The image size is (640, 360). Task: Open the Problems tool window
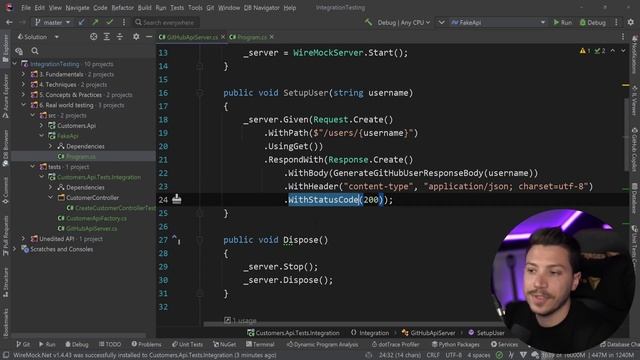pyautogui.click(x=146, y=344)
